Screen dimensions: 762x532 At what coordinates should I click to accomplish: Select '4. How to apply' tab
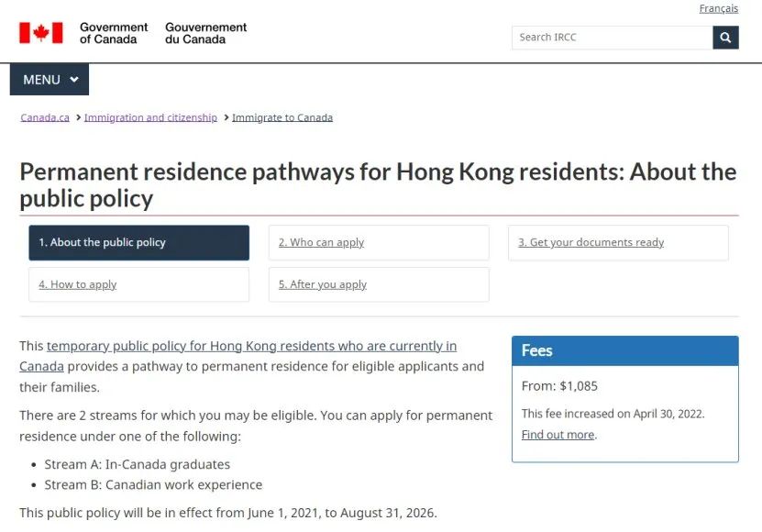(x=139, y=284)
